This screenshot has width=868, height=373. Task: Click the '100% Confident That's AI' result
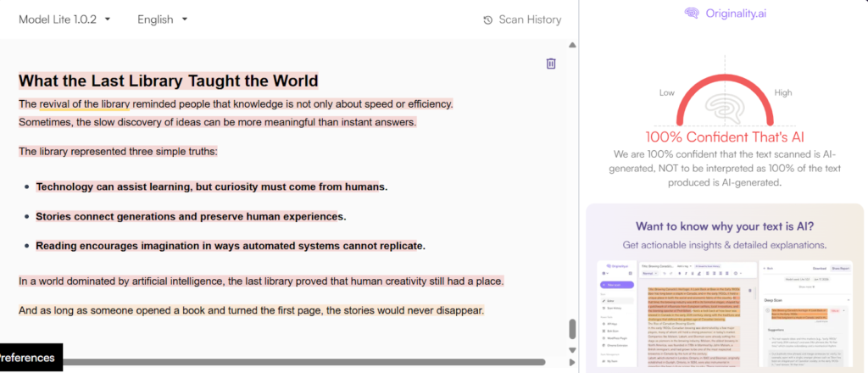click(725, 137)
